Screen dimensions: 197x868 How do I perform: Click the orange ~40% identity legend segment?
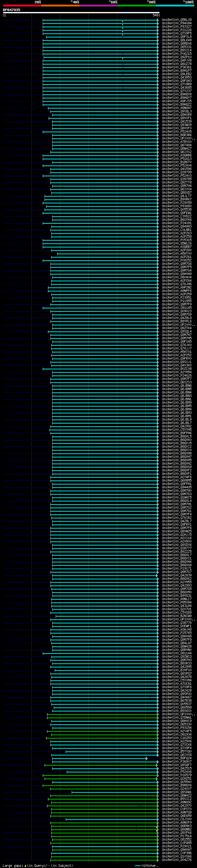[60, 6]
